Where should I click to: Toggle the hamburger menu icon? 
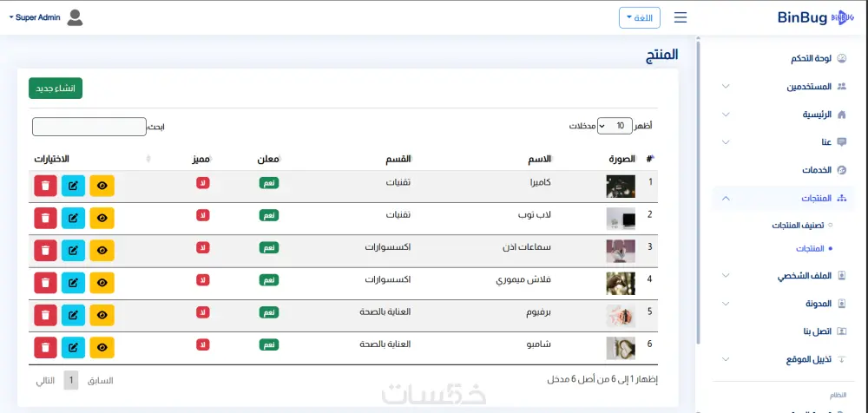pyautogui.click(x=681, y=17)
